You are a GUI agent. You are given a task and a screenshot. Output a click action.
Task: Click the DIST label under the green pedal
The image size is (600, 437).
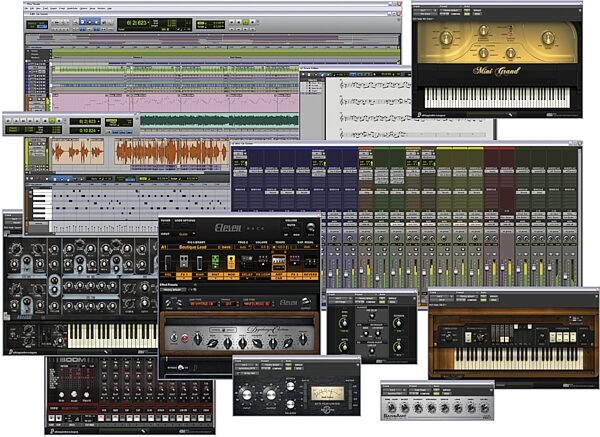[215, 275]
